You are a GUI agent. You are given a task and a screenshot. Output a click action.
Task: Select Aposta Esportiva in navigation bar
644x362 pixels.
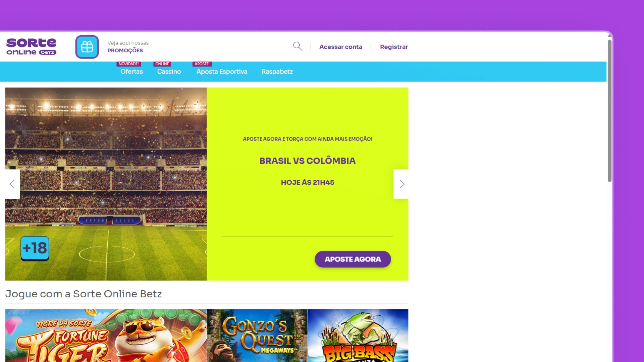click(x=222, y=71)
